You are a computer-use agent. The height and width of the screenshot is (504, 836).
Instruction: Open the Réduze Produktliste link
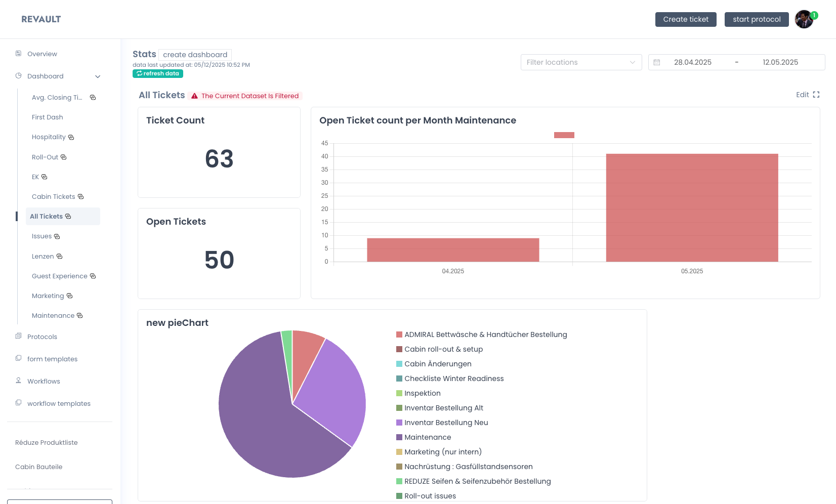click(47, 442)
